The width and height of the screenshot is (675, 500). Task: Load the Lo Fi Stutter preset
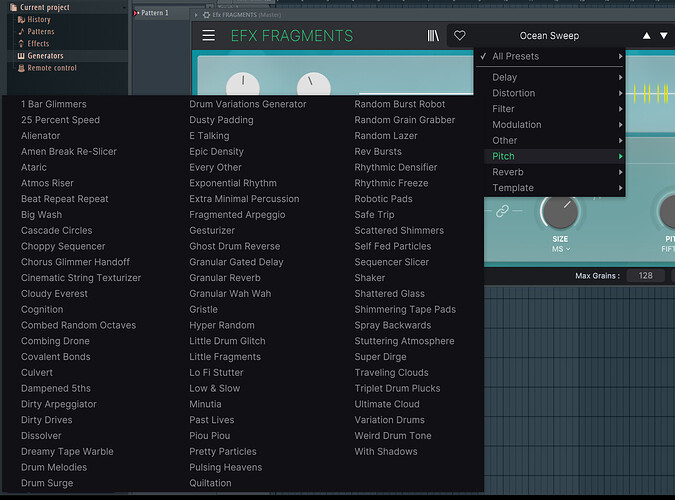coord(216,373)
